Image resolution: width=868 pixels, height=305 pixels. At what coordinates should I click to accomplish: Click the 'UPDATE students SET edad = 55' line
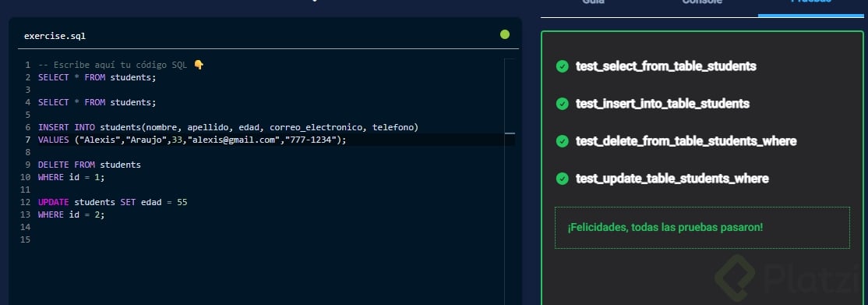(113, 202)
